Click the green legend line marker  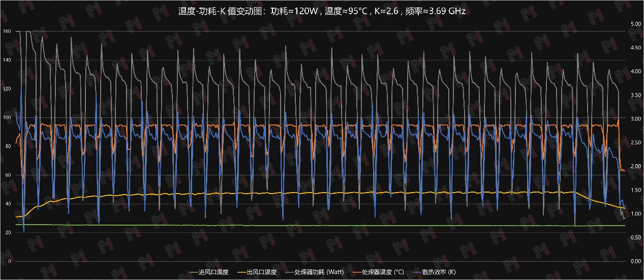(x=194, y=272)
